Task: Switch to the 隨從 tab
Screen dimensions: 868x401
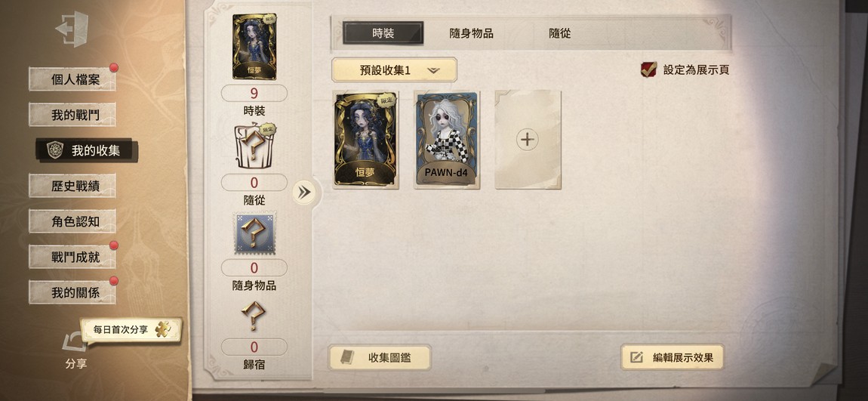Action: click(x=559, y=33)
